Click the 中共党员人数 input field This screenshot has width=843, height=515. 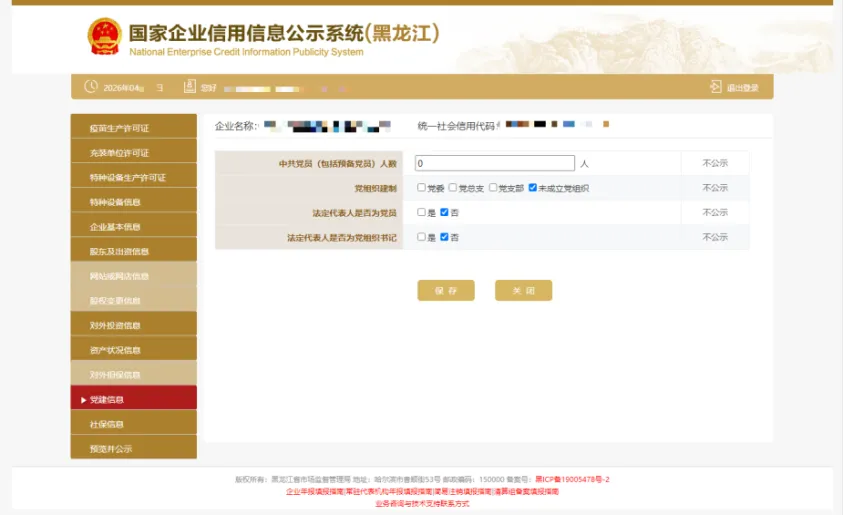tap(495, 163)
